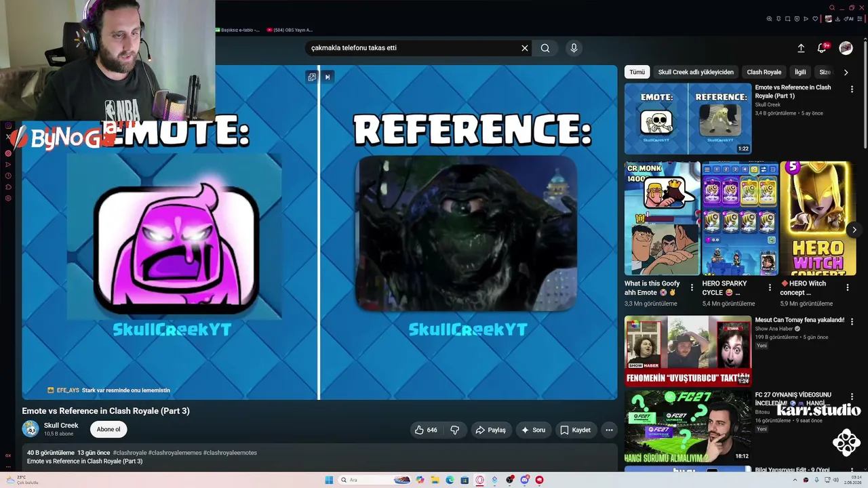868x488 pixels.
Task: Open options for 'FC 27 OYNANIŞ VİDEOSUNU' video
Action: 852,396
